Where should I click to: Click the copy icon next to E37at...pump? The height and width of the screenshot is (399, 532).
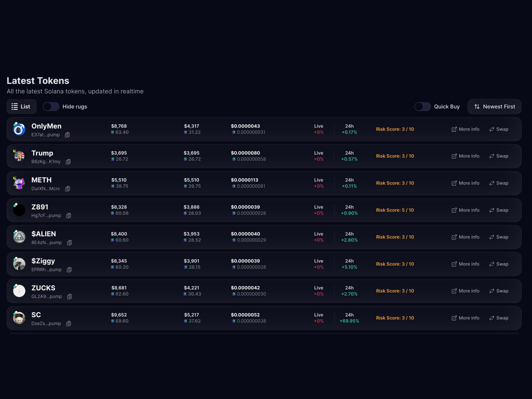pos(67,135)
